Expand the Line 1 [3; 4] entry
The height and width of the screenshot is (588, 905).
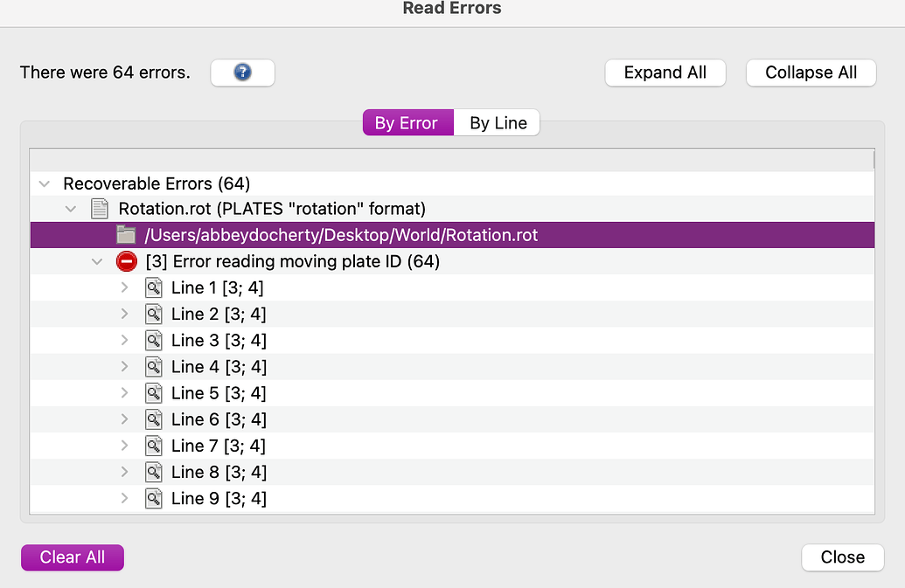pyautogui.click(x=124, y=287)
